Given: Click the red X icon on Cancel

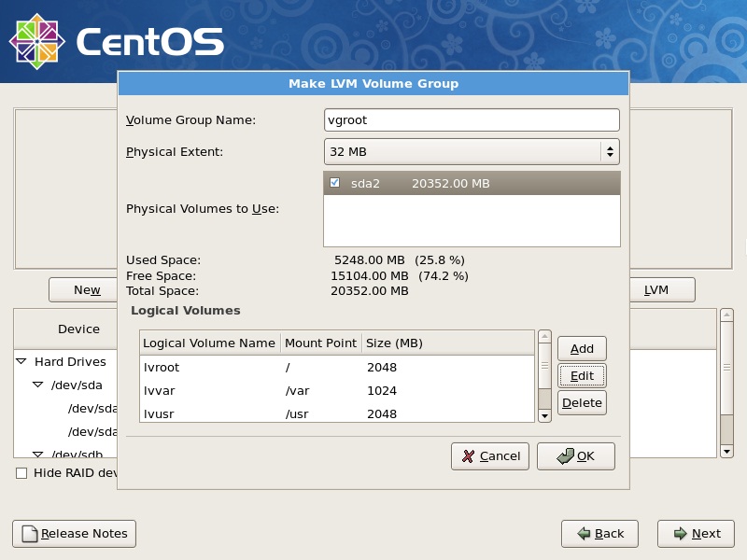Looking at the screenshot, I should click(469, 456).
